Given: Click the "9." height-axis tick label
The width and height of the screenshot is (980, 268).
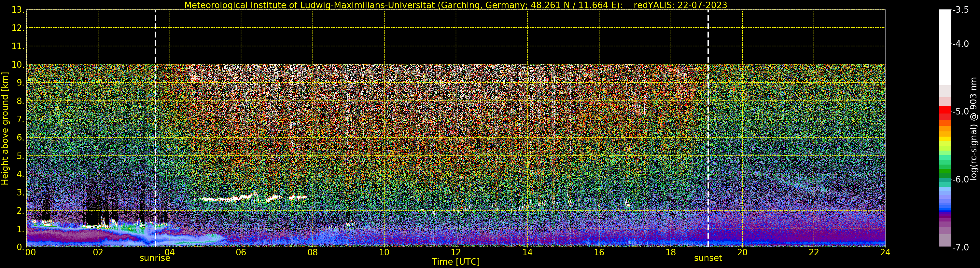Looking at the screenshot, I should pyautogui.click(x=20, y=83).
